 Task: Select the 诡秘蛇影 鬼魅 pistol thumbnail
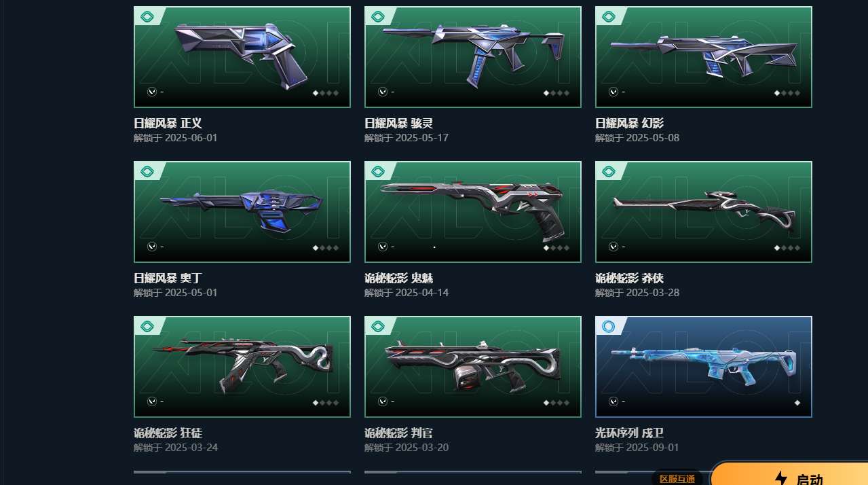(x=473, y=212)
